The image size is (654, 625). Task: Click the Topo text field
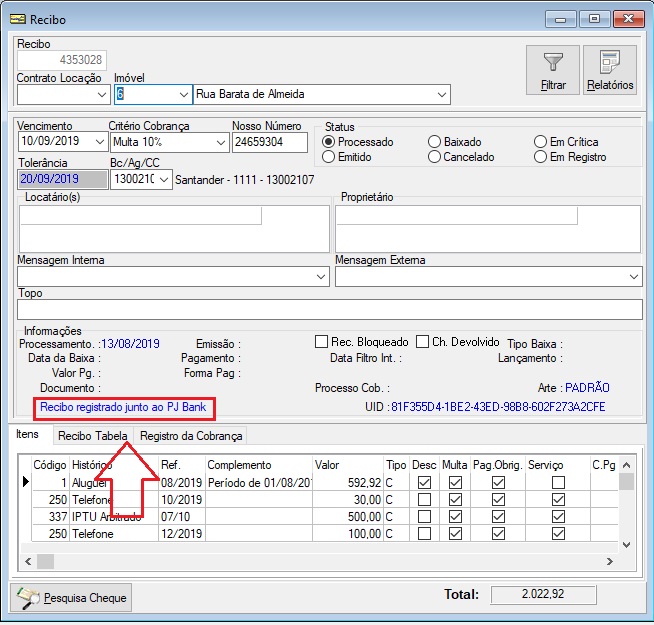pos(330,310)
